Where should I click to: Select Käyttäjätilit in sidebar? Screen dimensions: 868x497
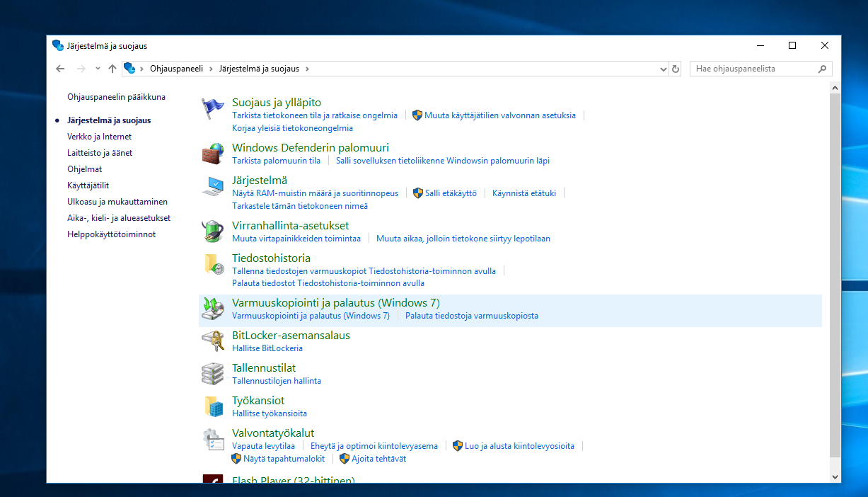pyautogui.click(x=88, y=185)
